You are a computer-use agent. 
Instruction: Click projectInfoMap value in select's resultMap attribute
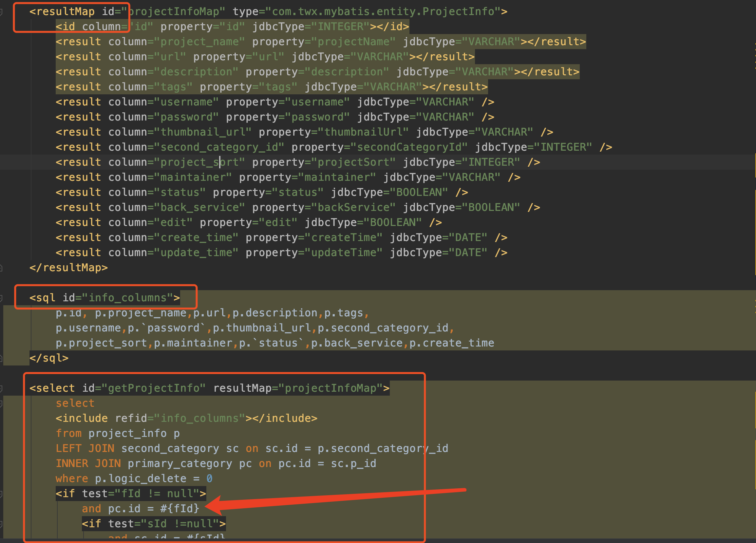click(330, 388)
